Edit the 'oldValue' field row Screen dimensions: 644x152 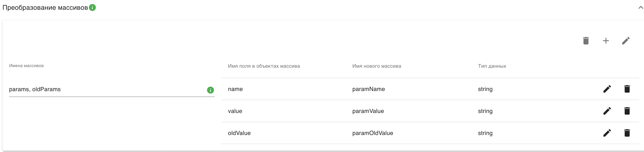[607, 133]
